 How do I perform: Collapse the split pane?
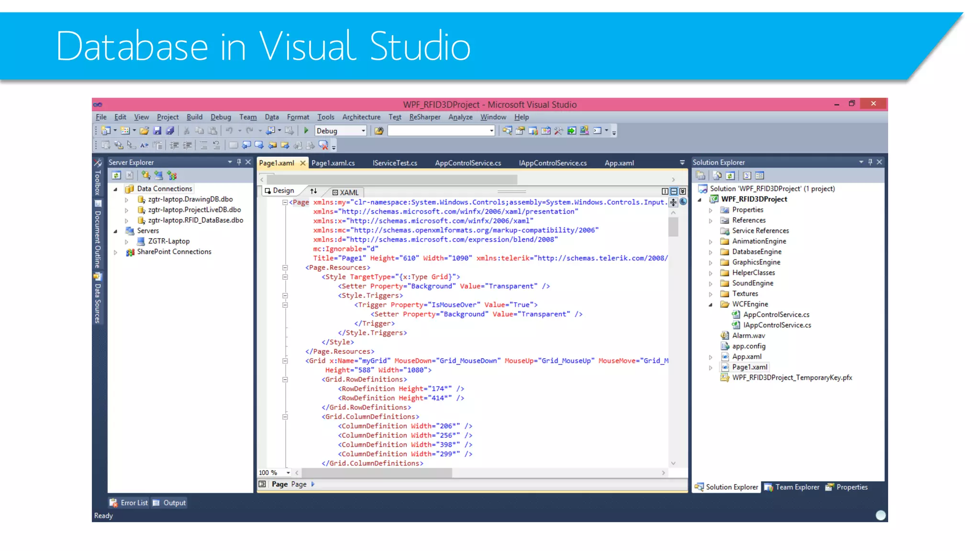[x=683, y=191]
